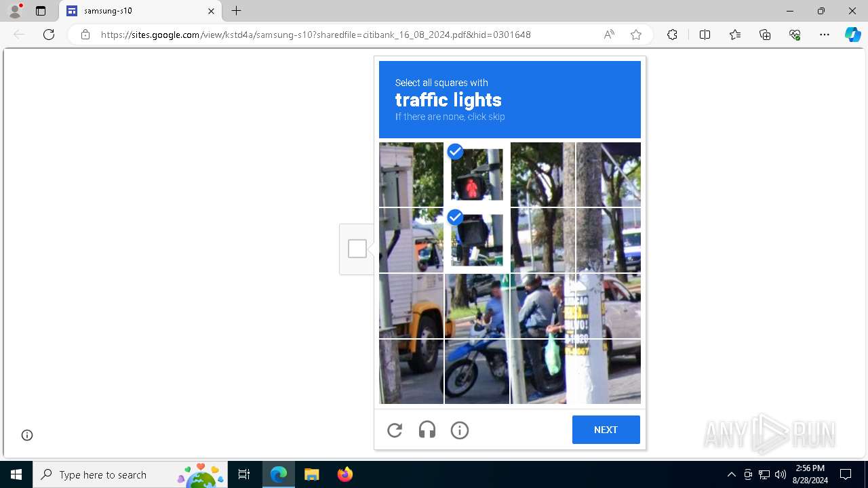Enable Read aloud in address bar
This screenshot has width=868, height=488.
point(609,35)
